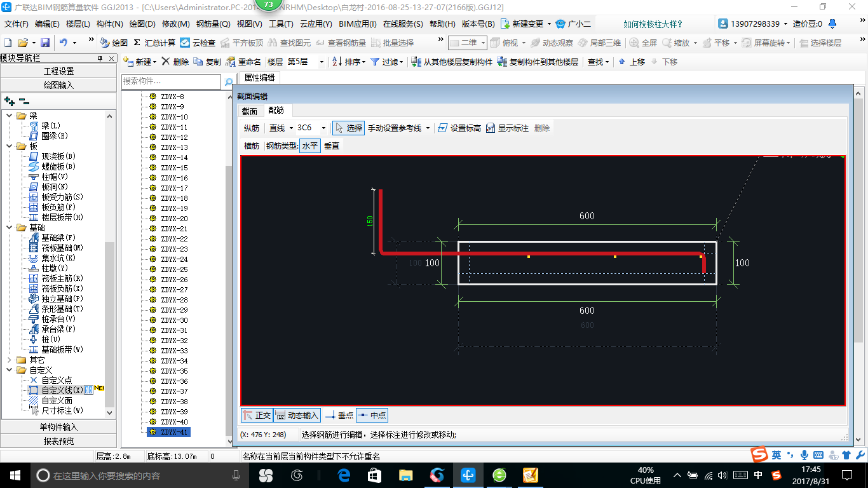Click 复制构件到其他楼层 button

(538, 62)
